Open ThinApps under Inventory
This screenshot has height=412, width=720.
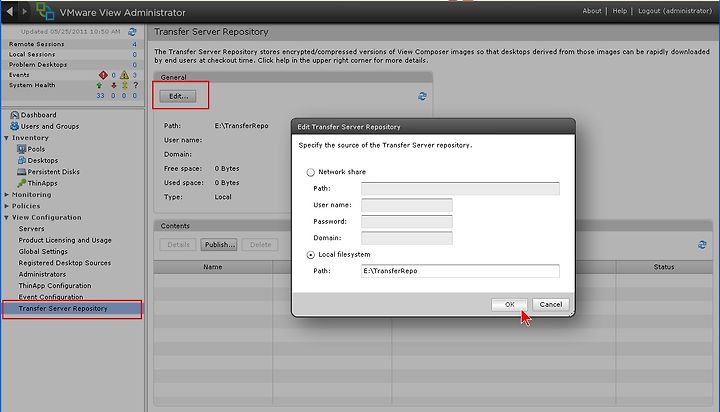tap(37, 183)
